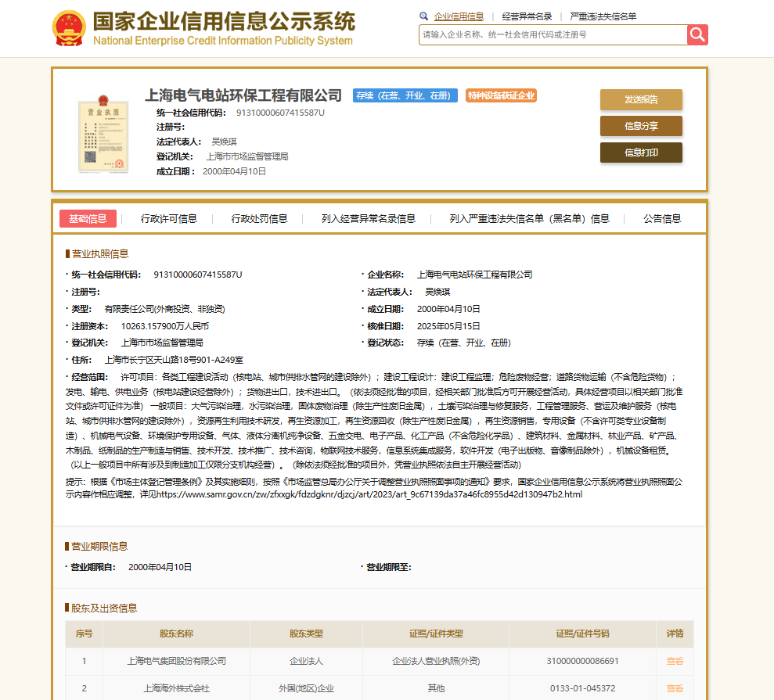Viewport: 774px width, 700px height.
Task: Click the 股东类型 column header
Action: point(306,634)
